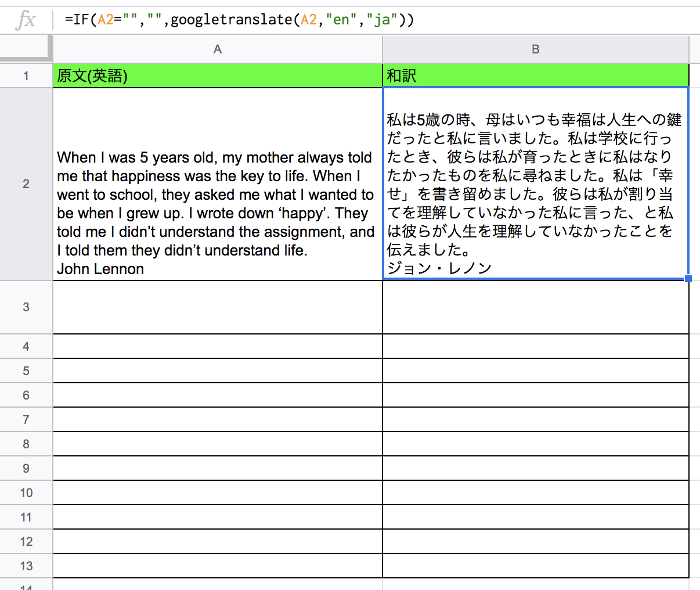Click the fill handle of cell B2

[x=688, y=279]
